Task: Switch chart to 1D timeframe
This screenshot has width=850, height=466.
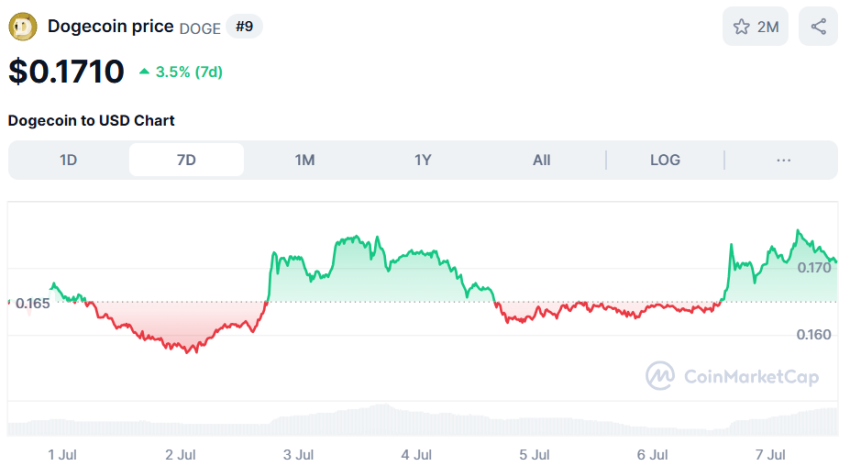Action: pyautogui.click(x=68, y=160)
